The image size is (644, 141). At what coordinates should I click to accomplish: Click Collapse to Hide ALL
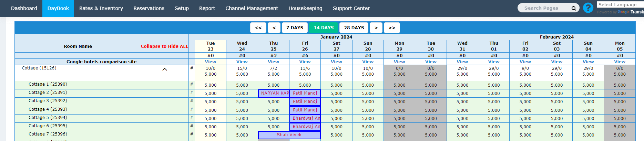pos(164,46)
